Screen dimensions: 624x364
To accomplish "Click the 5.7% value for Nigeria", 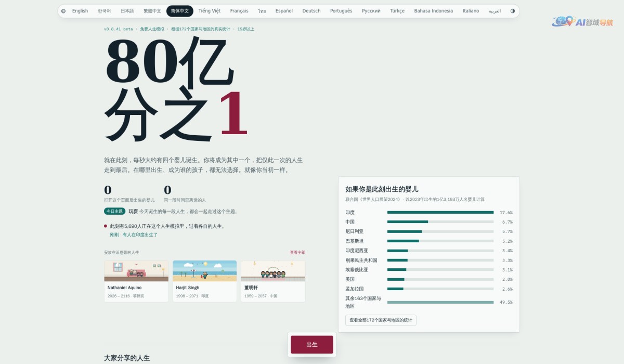I will coord(507,231).
